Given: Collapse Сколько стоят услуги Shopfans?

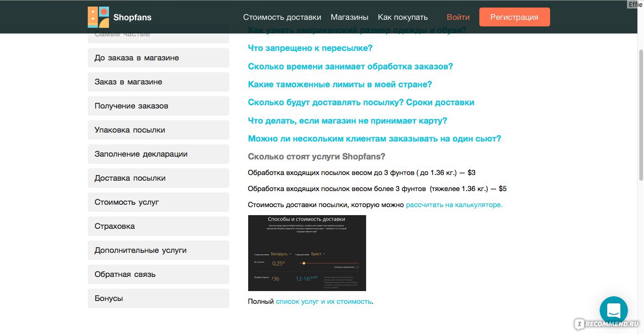Looking at the screenshot, I should point(317,157).
